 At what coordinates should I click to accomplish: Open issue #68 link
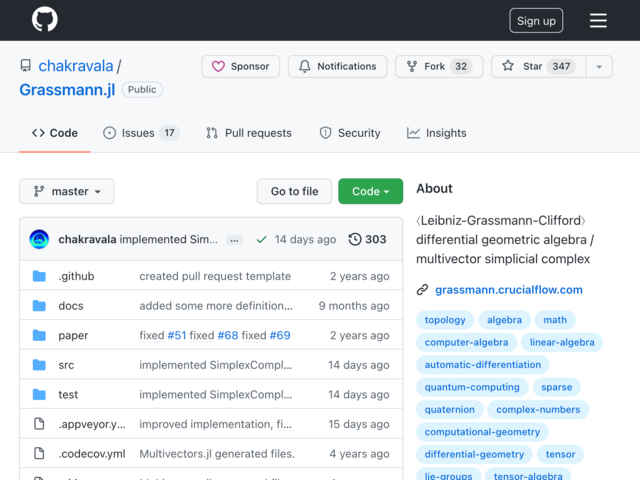coord(228,336)
